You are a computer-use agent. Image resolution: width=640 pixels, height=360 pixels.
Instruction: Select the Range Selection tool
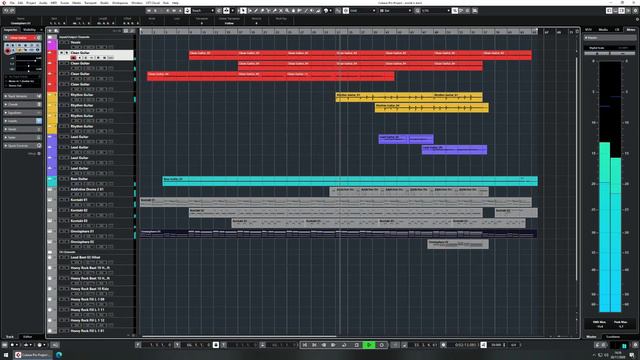click(250, 11)
